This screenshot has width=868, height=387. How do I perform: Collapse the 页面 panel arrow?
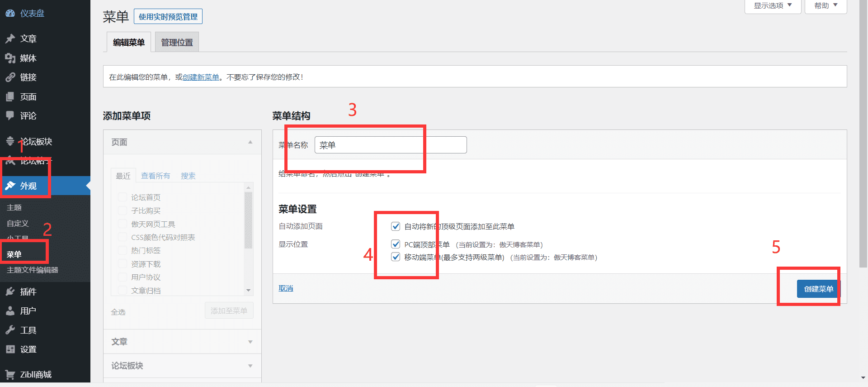tap(250, 142)
